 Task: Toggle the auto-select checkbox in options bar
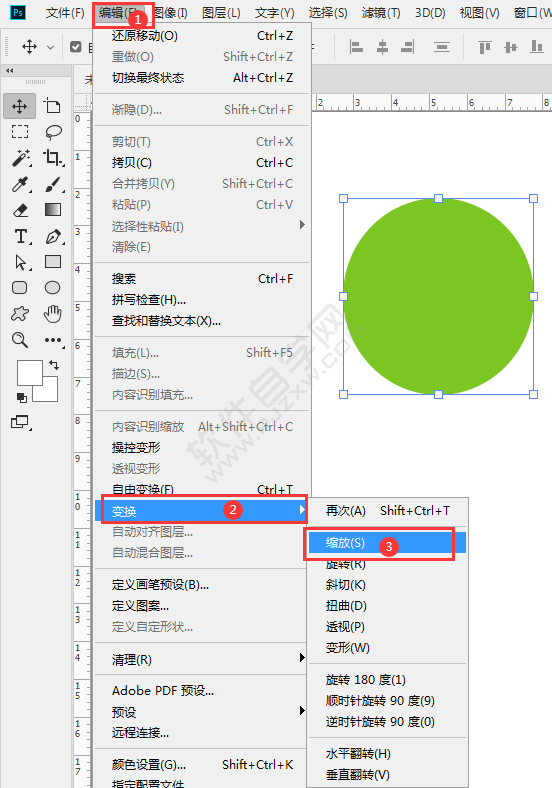click(75, 47)
